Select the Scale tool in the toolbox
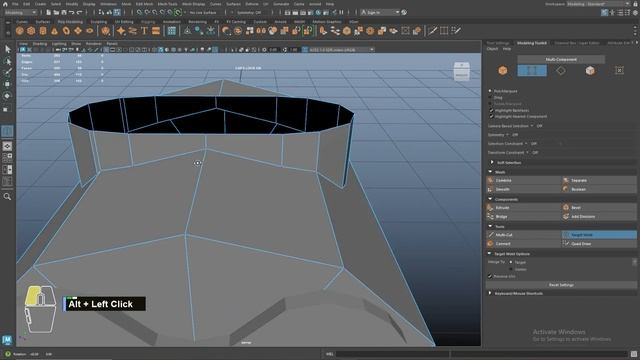The width and height of the screenshot is (640, 360). (7, 109)
